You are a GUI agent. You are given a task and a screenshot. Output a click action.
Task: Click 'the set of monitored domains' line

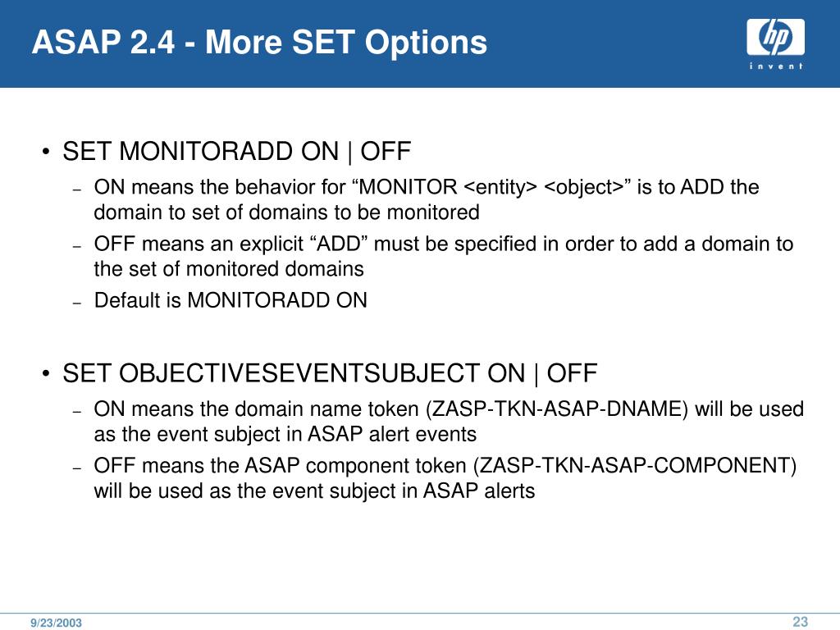point(229,268)
